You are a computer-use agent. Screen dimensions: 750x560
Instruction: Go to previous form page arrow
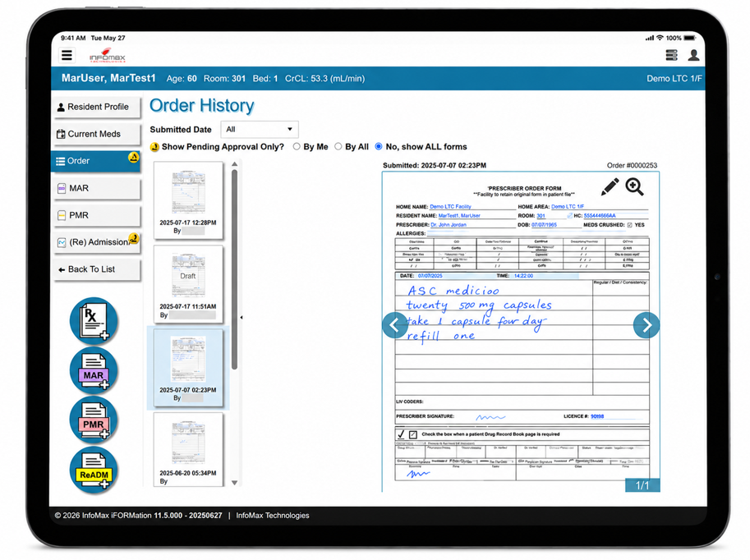click(395, 325)
